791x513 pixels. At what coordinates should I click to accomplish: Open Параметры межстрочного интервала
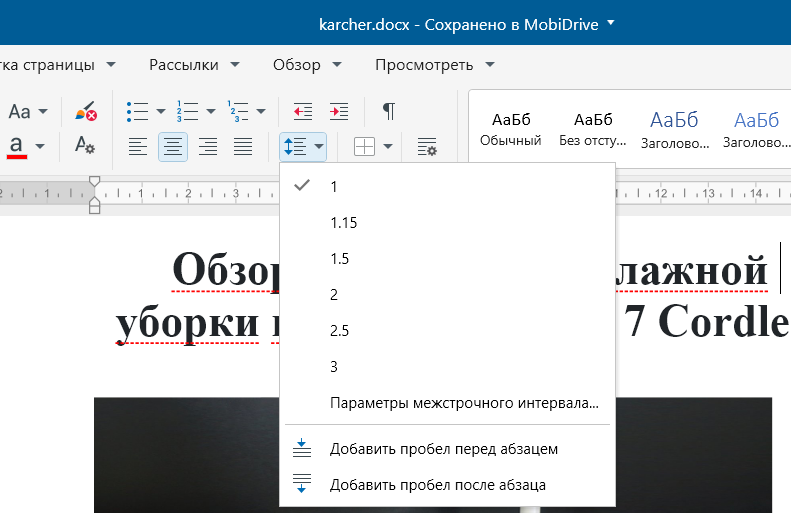pos(447,403)
